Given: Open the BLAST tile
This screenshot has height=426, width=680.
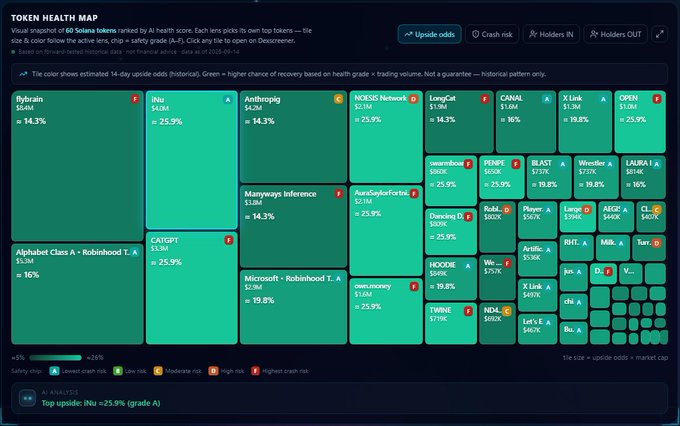Looking at the screenshot, I should [549, 177].
